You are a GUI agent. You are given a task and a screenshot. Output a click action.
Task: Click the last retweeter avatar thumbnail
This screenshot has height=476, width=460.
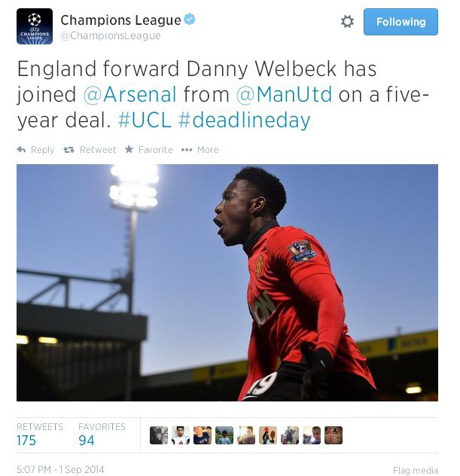[334, 435]
